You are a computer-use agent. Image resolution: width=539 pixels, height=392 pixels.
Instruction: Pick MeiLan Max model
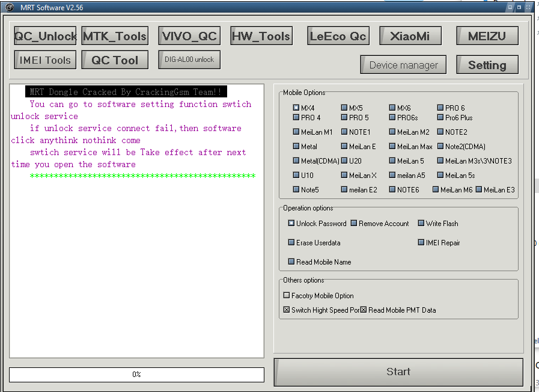411,147
